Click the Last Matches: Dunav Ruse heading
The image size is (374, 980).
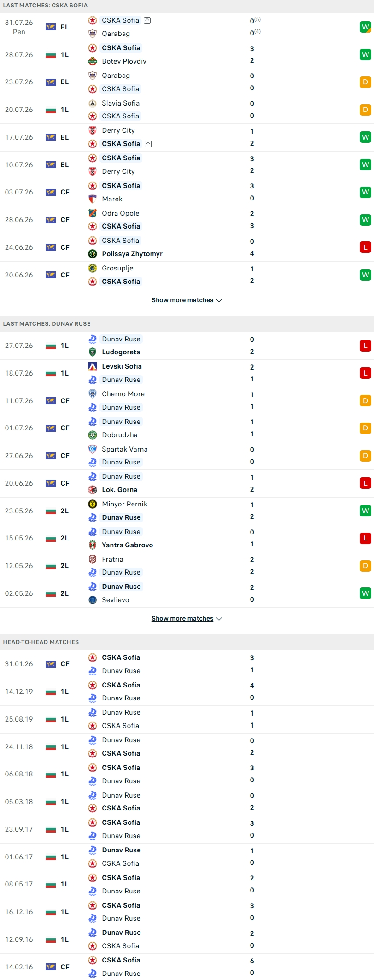(47, 323)
